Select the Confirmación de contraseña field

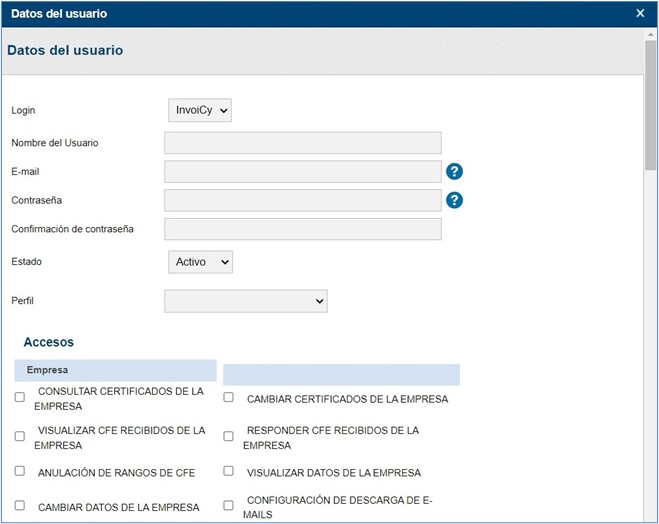(303, 229)
